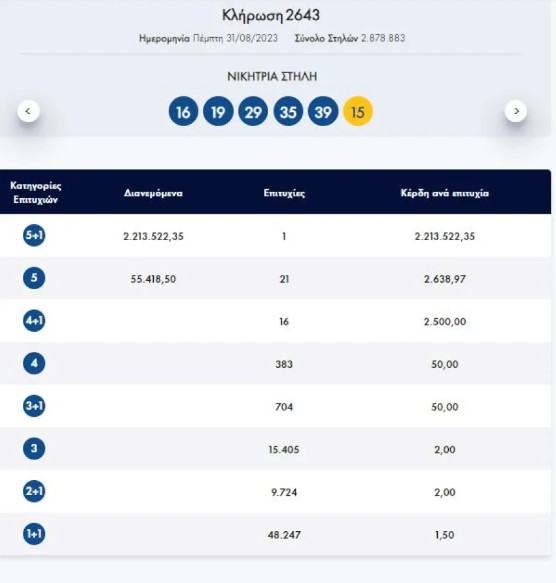Select the 5+1 category badge
556x583 pixels.
click(34, 235)
